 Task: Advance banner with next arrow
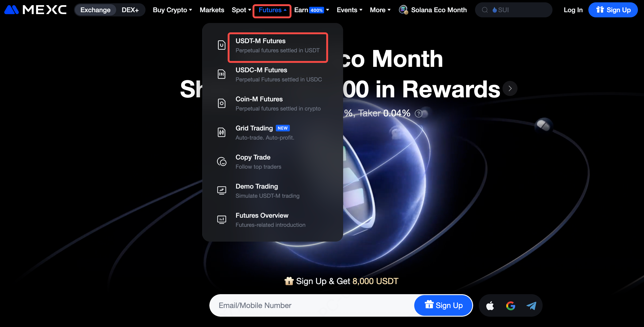[510, 88]
